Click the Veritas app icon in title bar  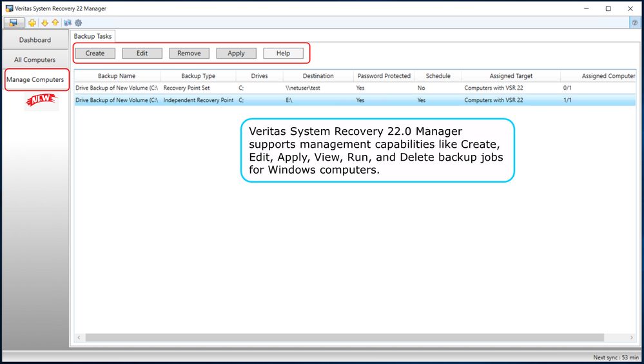[x=9, y=8]
